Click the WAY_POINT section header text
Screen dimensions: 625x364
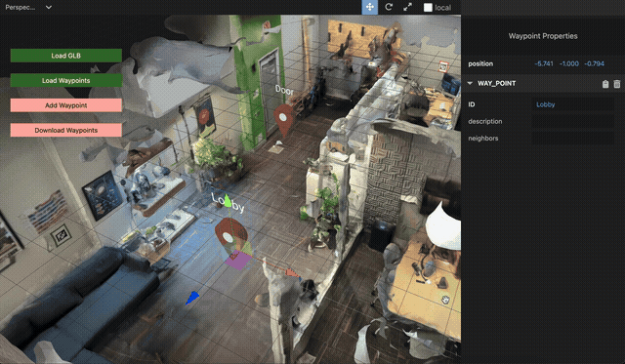tap(497, 83)
